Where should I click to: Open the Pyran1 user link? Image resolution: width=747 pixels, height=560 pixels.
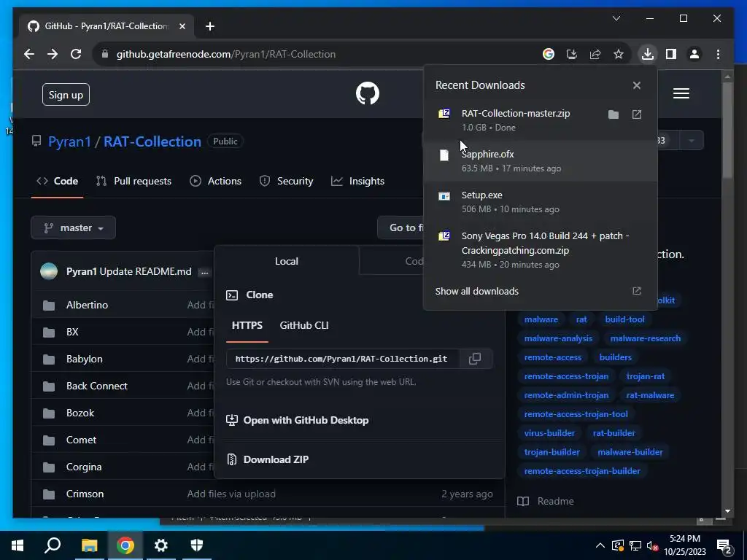tap(69, 141)
